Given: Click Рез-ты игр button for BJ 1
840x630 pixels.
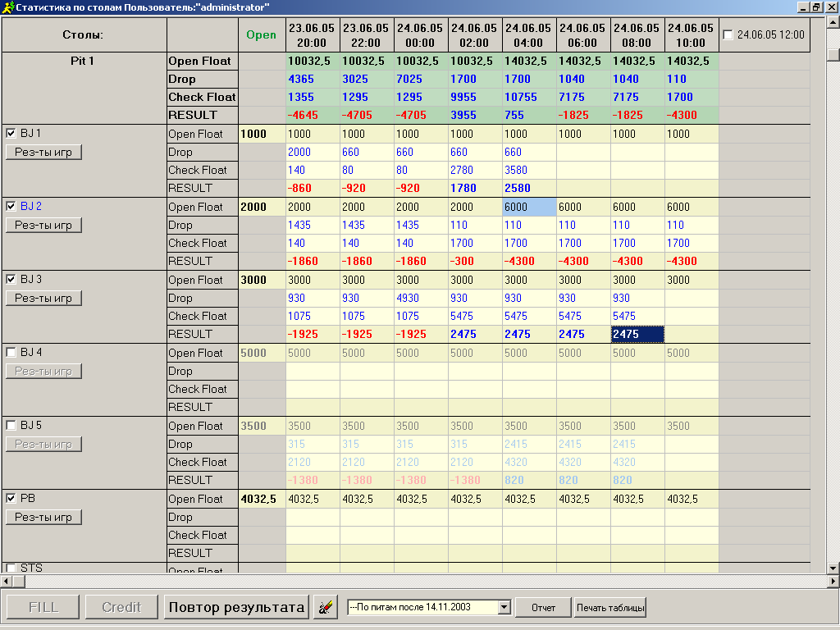Looking at the screenshot, I should point(43,152).
